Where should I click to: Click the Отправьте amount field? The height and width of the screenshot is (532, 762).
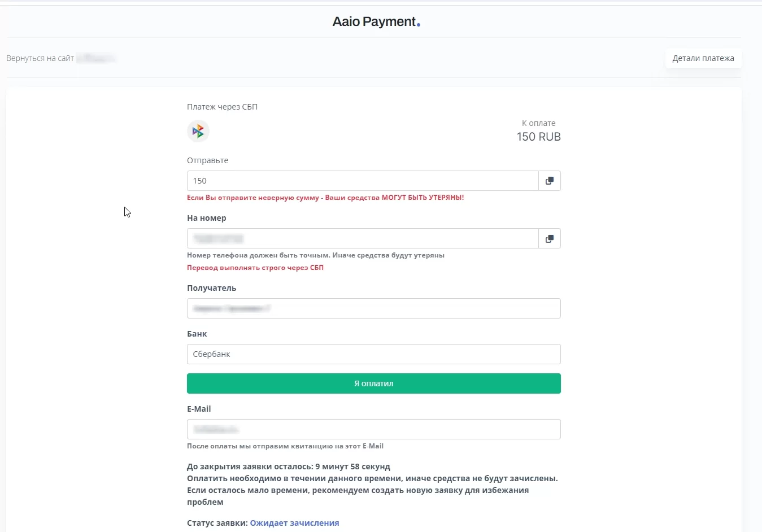tap(362, 181)
